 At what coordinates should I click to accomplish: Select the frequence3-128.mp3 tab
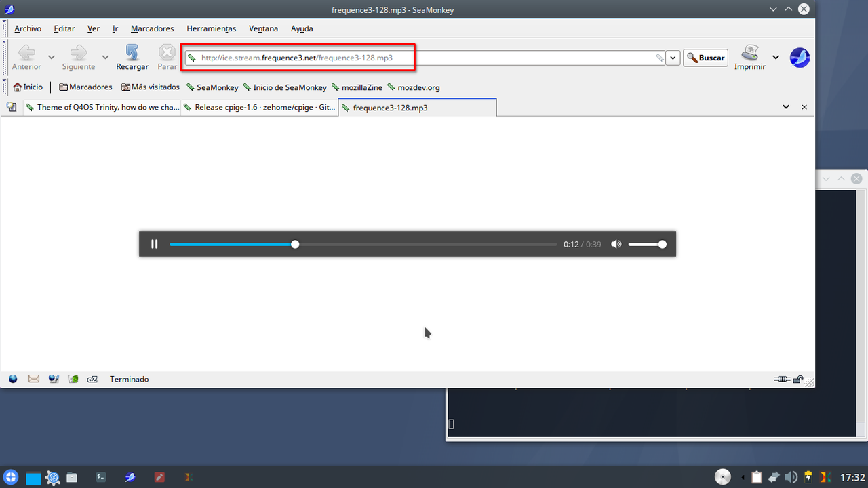[417, 107]
